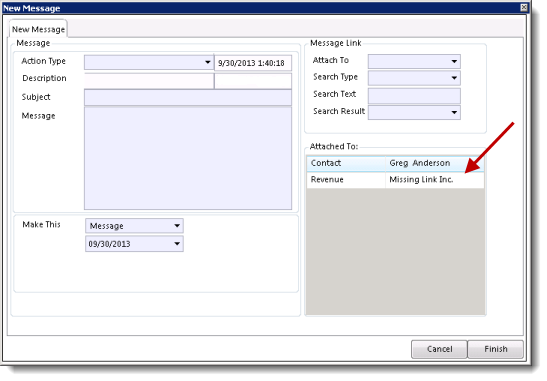The image size is (547, 381).
Task: Click the empty field right of Description
Action: tap(253, 81)
